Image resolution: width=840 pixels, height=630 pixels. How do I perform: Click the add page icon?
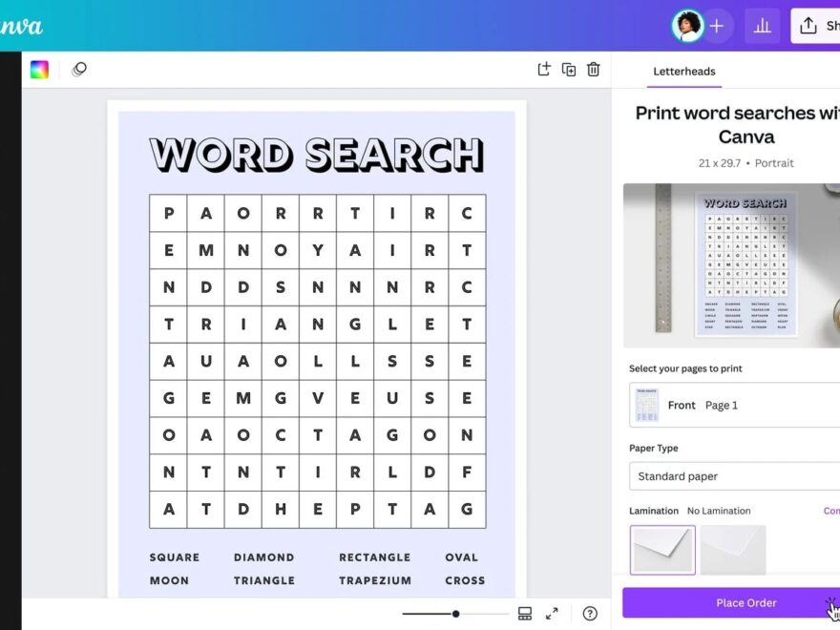pyautogui.click(x=544, y=70)
